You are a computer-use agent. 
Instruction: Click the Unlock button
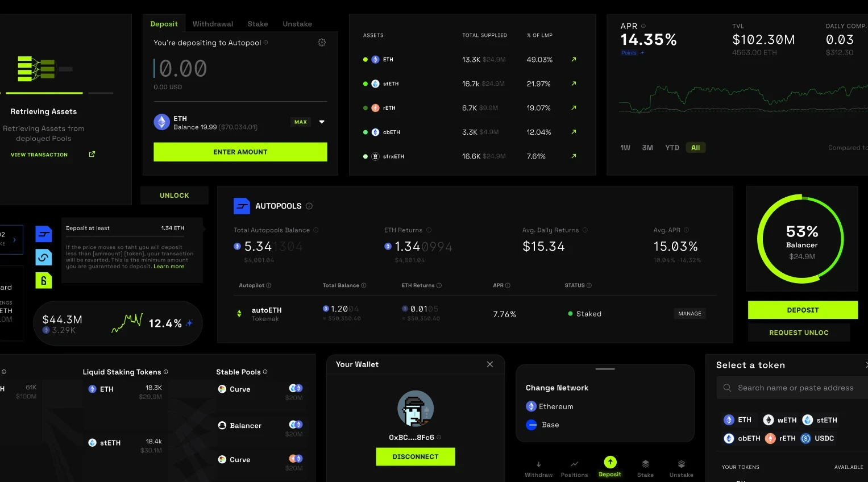click(x=175, y=196)
